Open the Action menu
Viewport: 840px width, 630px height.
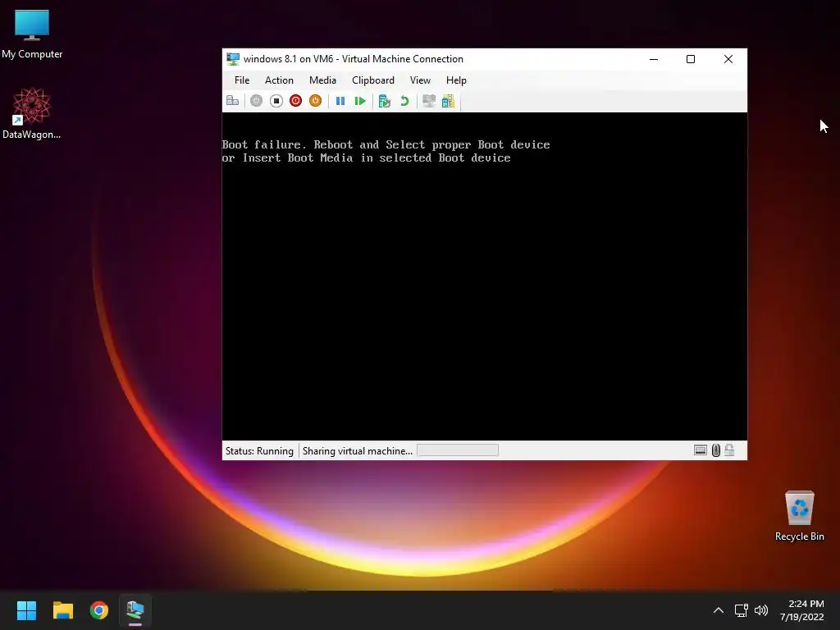click(279, 80)
